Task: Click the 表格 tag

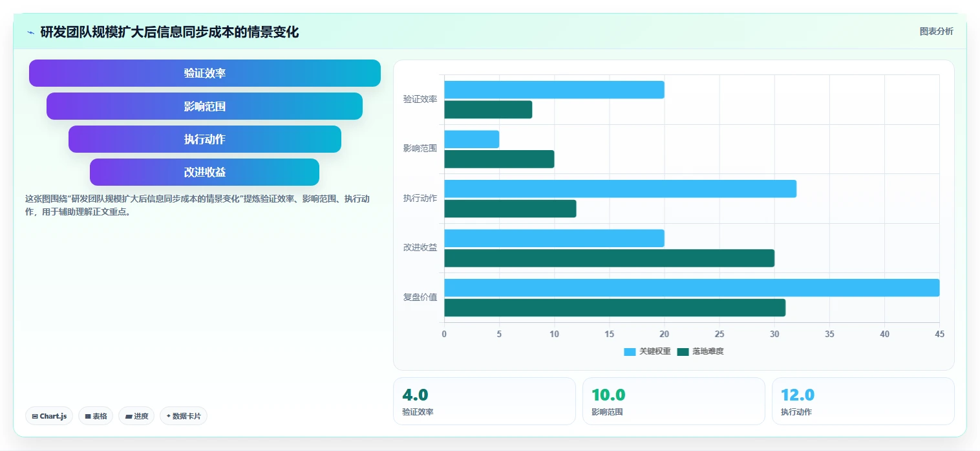Action: click(x=96, y=416)
